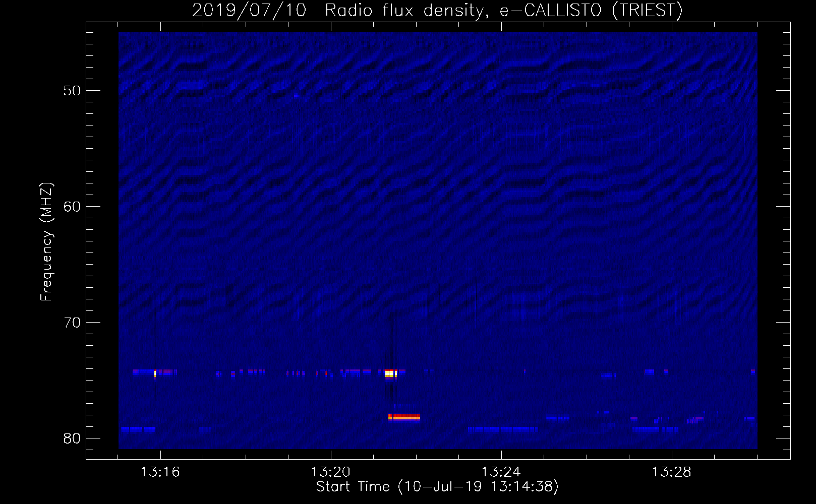Click the bright yellow burst near 74 MHz
816x504 pixels.
click(391, 373)
